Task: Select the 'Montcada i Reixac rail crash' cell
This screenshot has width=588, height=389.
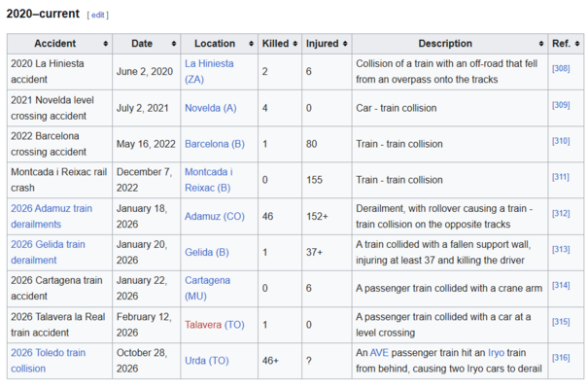Action: (x=59, y=180)
